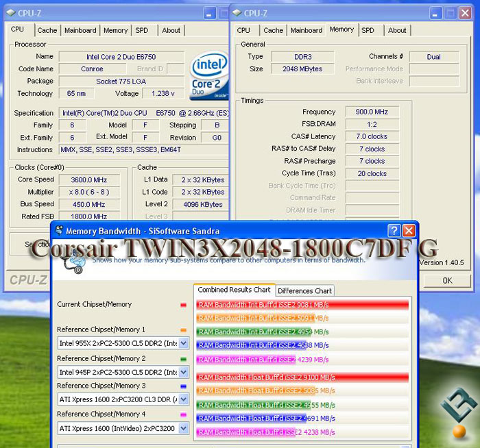Expand Reference Chipset/Memory 1 dropdown

point(183,343)
